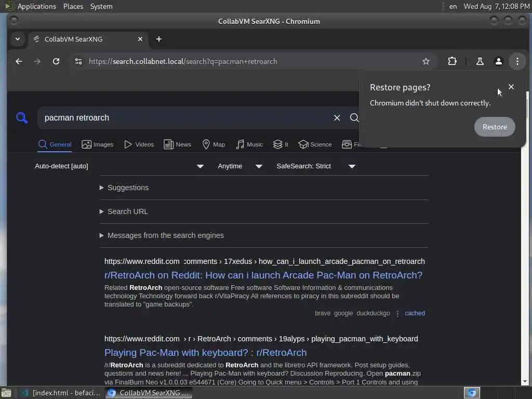Click 'google' engine label under first result
This screenshot has height=399, width=532.
pos(343,313)
